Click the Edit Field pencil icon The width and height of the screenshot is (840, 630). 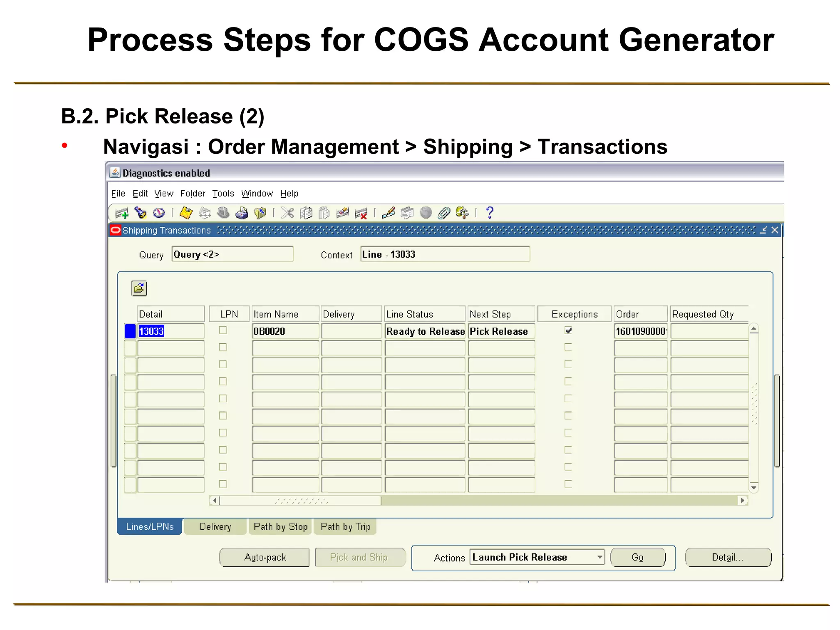coord(388,213)
